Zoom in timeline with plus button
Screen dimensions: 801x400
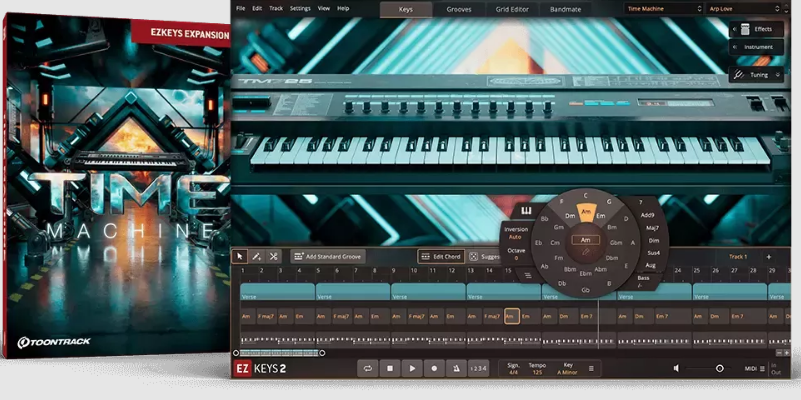[786, 352]
